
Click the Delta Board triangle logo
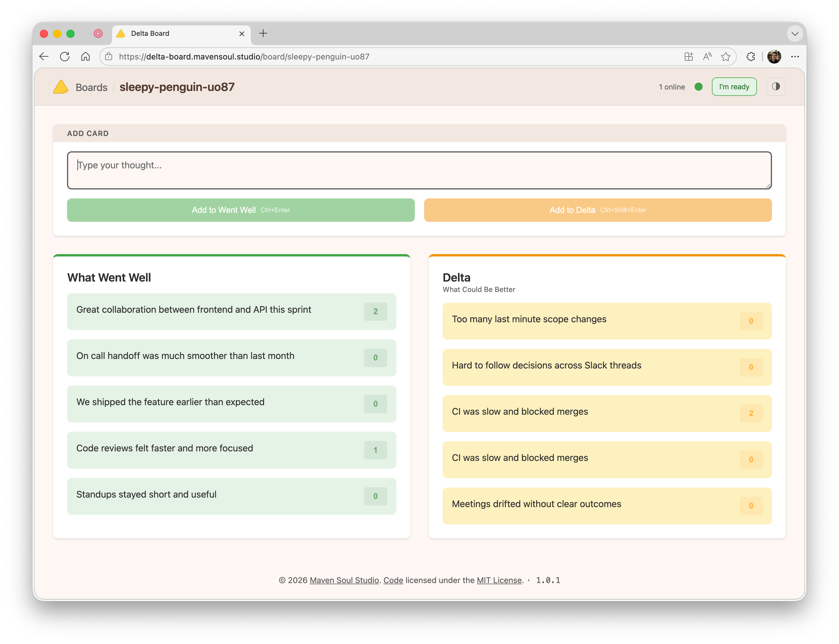[x=61, y=87]
